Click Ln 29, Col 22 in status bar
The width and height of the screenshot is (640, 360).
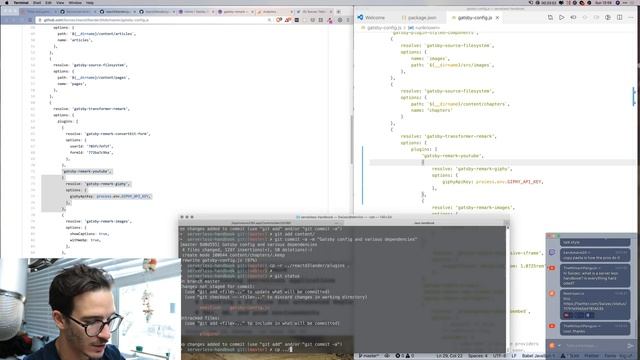(449, 356)
